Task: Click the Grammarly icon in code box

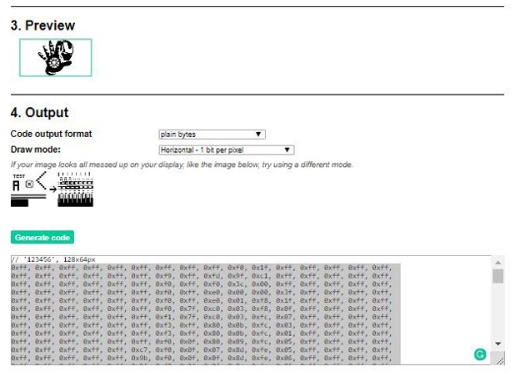Action: click(x=480, y=354)
